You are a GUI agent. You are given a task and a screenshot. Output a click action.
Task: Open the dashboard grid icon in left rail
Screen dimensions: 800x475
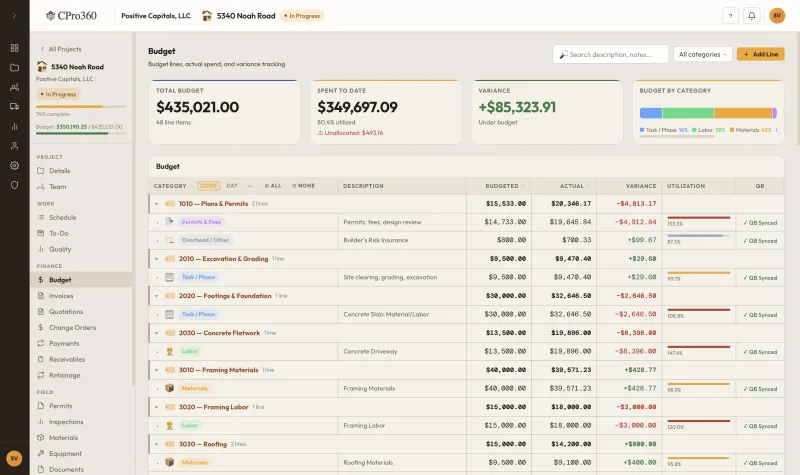pyautogui.click(x=14, y=48)
